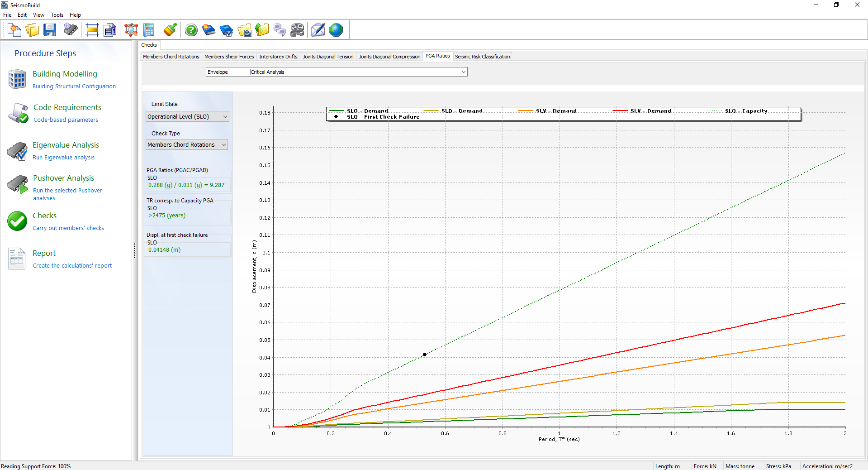Image resolution: width=868 pixels, height=470 pixels.
Task: Click the green help question mark icon
Action: pyautogui.click(x=191, y=30)
